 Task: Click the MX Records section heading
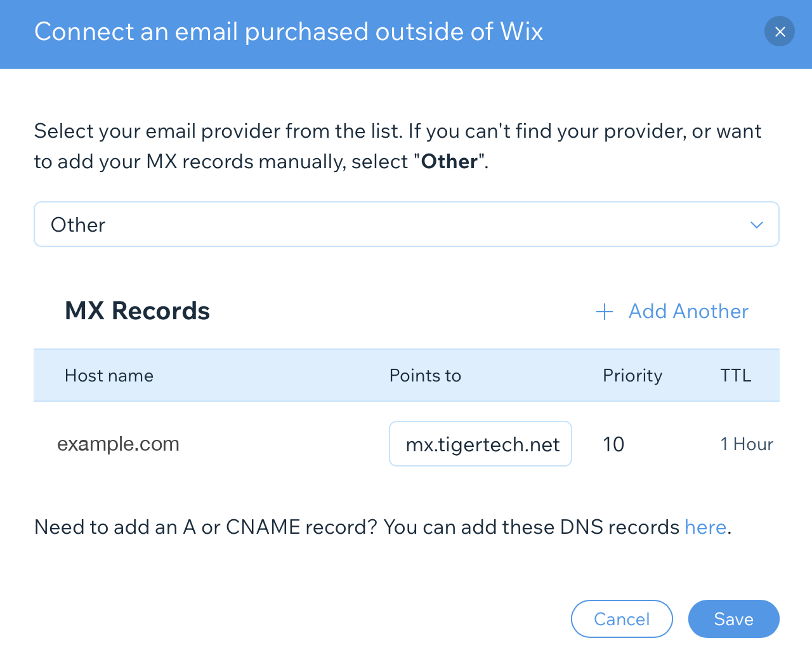pyautogui.click(x=137, y=310)
